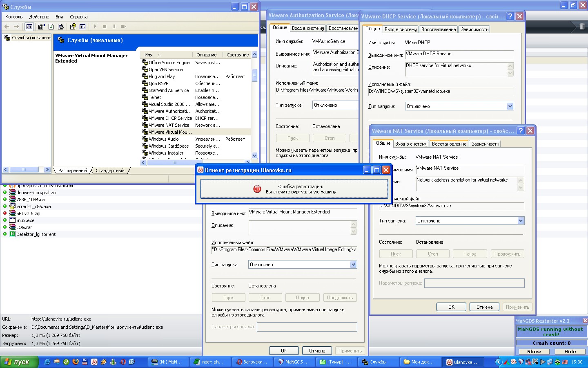588x368 pixels.
Task: Click the Properties icon in Services toolbar
Action: tap(41, 27)
